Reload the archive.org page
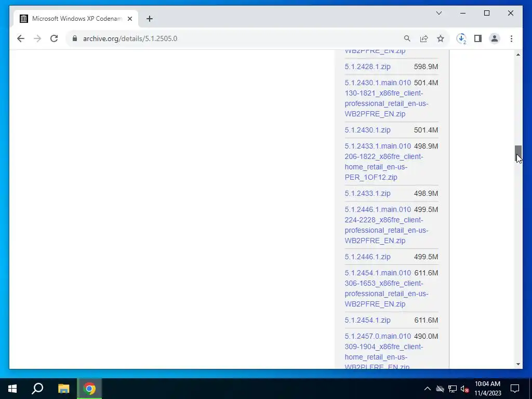Image resolution: width=532 pixels, height=399 pixels. click(x=54, y=38)
